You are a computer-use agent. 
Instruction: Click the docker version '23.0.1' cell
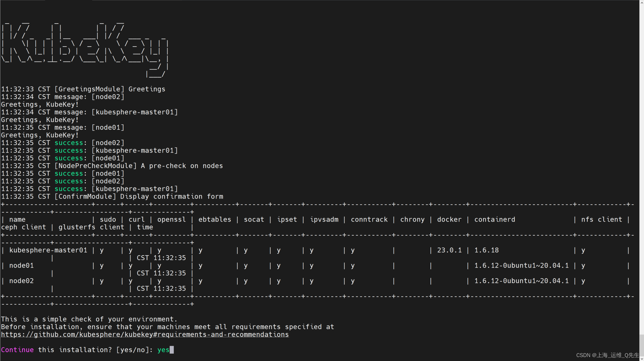click(x=449, y=250)
